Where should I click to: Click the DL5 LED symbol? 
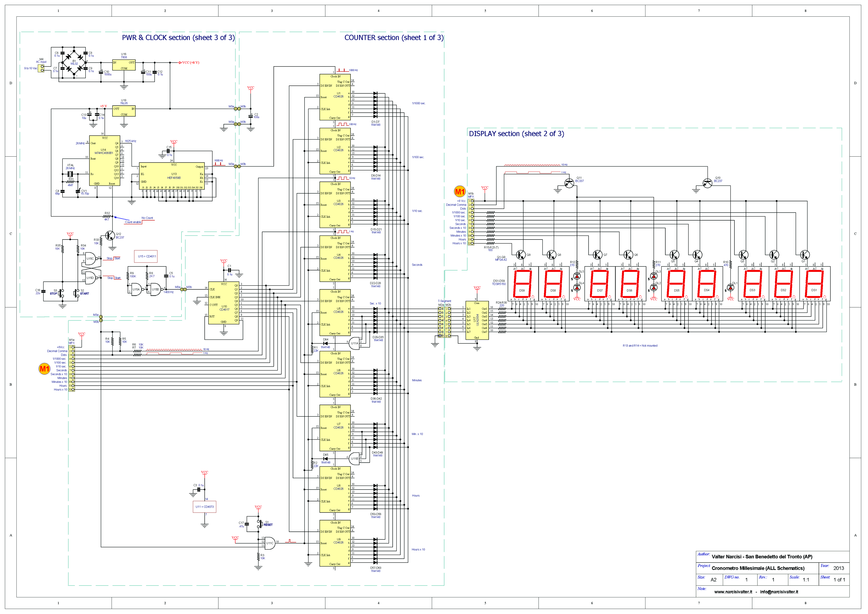click(x=577, y=276)
